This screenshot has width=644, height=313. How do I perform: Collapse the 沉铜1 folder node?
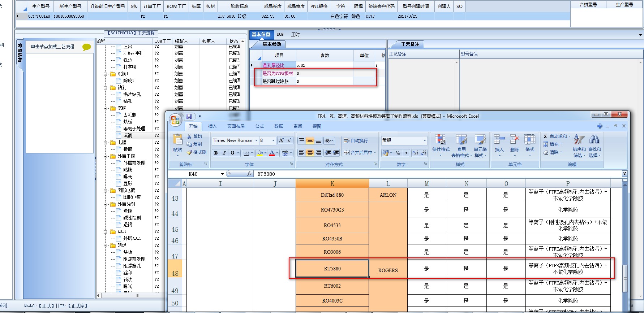(x=106, y=74)
